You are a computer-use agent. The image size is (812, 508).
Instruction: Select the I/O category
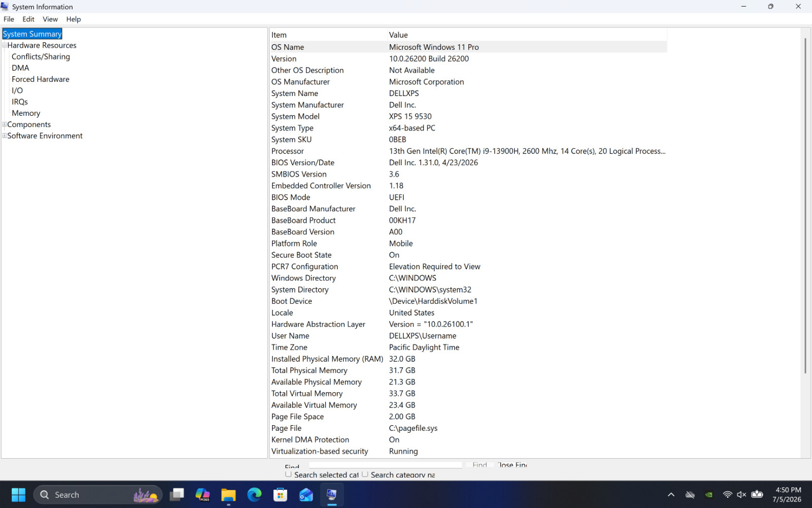point(17,90)
